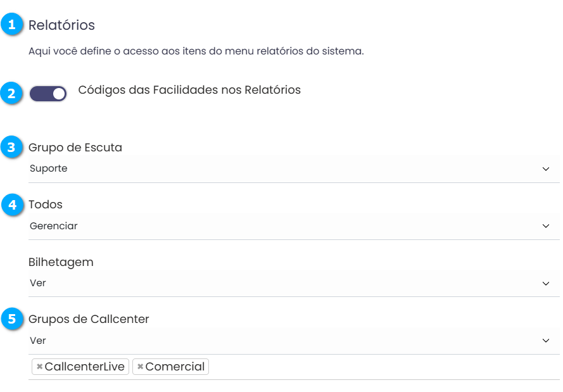Click the step 3 marker badge

pos(12,148)
